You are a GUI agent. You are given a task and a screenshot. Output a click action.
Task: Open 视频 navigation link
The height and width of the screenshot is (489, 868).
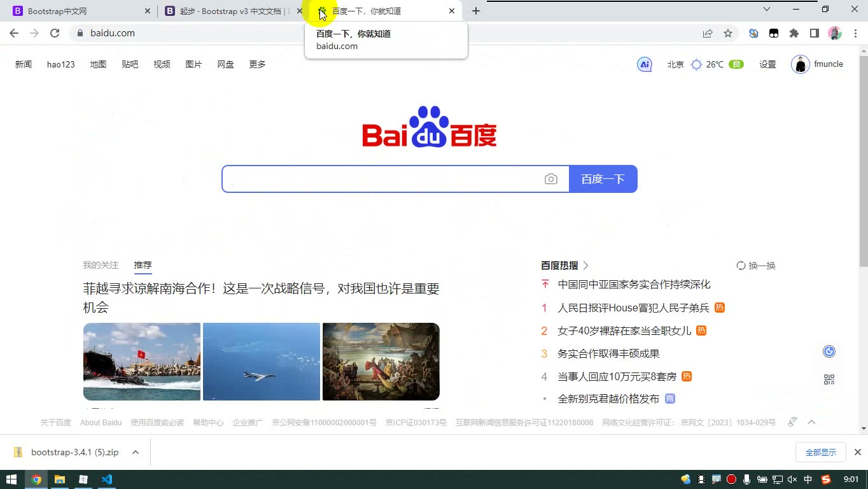[x=162, y=64]
